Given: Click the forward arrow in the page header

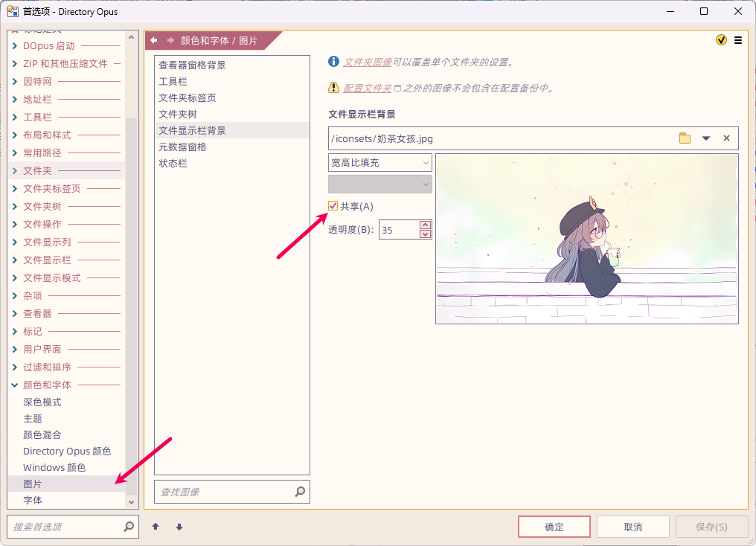Looking at the screenshot, I should [x=170, y=40].
